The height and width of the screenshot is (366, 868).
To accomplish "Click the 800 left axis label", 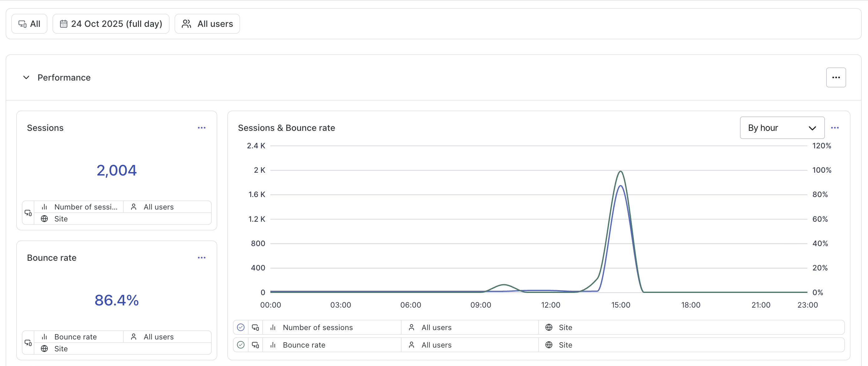I will tap(258, 243).
